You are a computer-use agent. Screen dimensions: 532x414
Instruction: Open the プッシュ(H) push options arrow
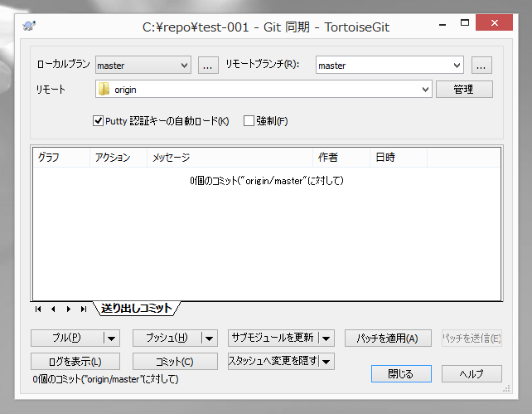(x=210, y=339)
